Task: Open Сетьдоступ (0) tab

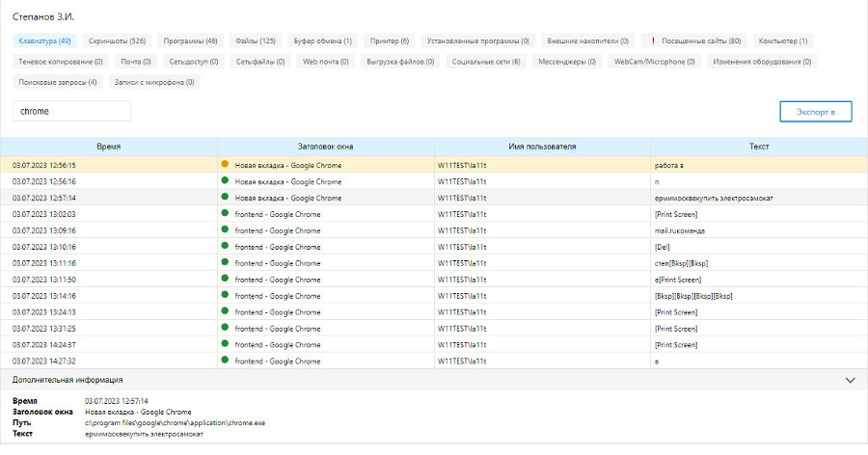Action: (194, 62)
